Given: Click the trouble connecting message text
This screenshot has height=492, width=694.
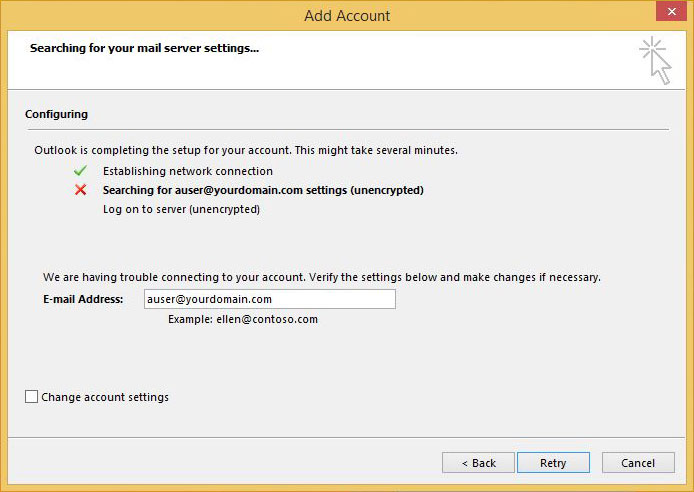Looking at the screenshot, I should click(322, 277).
